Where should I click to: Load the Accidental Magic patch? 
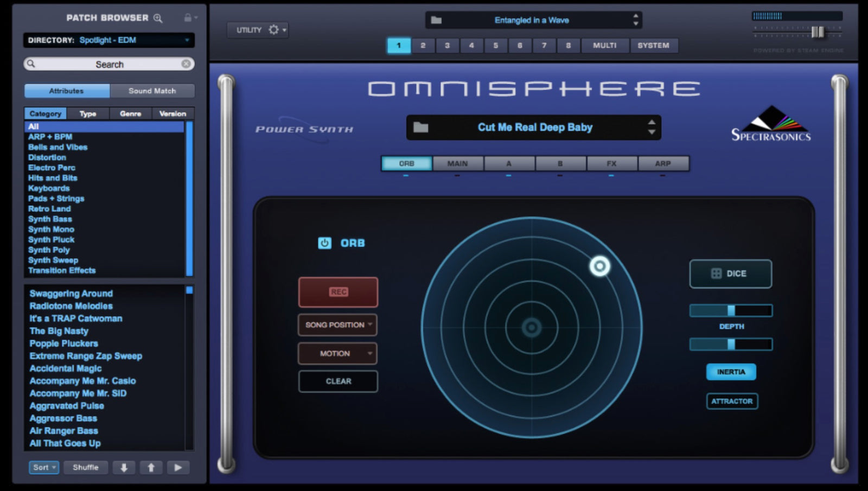click(66, 368)
